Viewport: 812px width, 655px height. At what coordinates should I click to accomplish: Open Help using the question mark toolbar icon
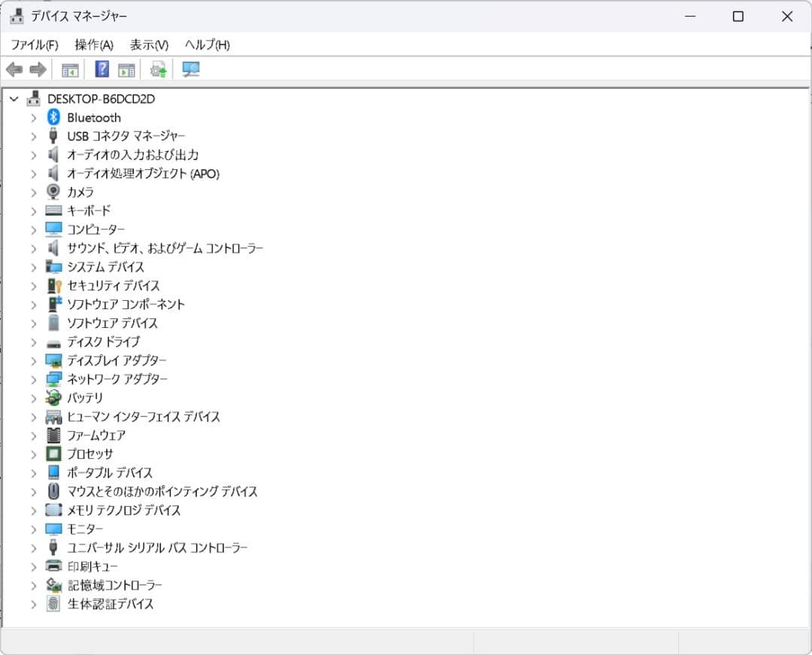[x=100, y=69]
